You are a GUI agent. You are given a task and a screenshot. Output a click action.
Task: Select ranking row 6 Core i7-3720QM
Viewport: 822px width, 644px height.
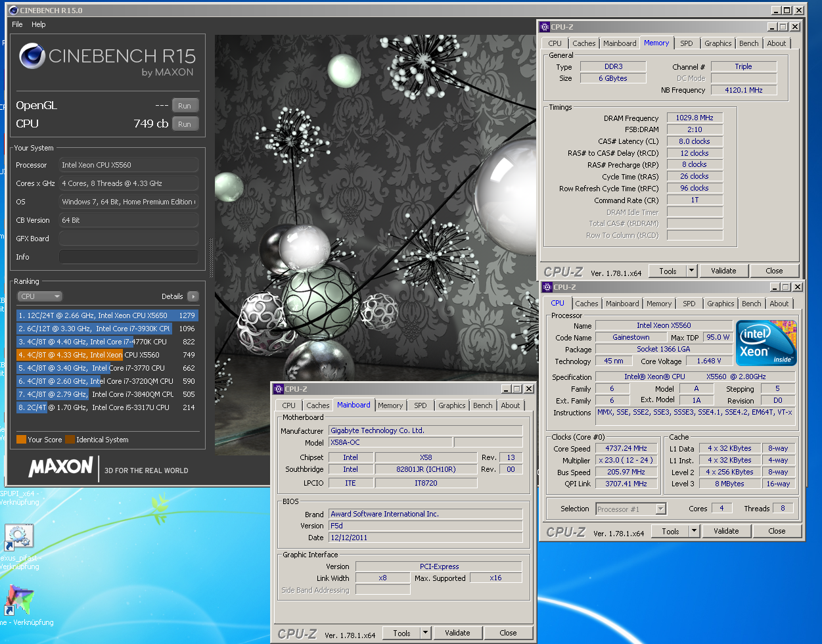(106, 381)
